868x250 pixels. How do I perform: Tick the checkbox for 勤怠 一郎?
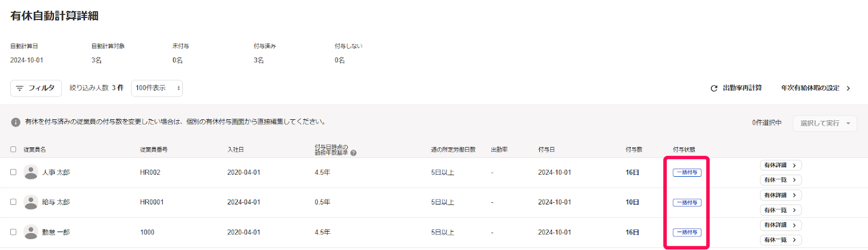pos(13,232)
